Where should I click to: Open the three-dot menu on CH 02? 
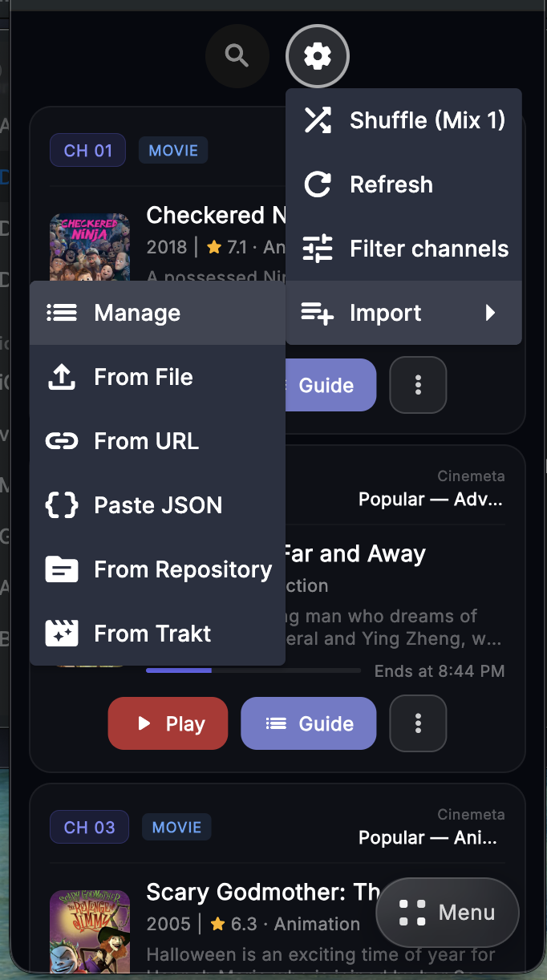[418, 723]
